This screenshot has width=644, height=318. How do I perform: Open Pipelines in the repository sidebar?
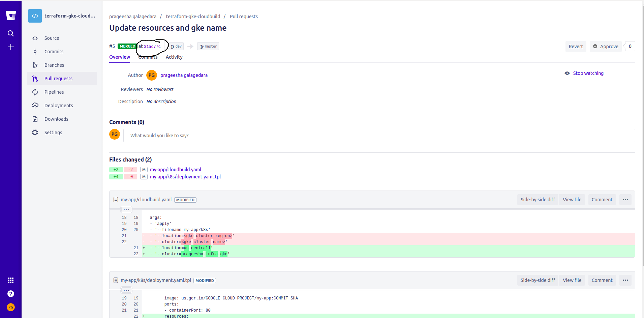click(54, 92)
